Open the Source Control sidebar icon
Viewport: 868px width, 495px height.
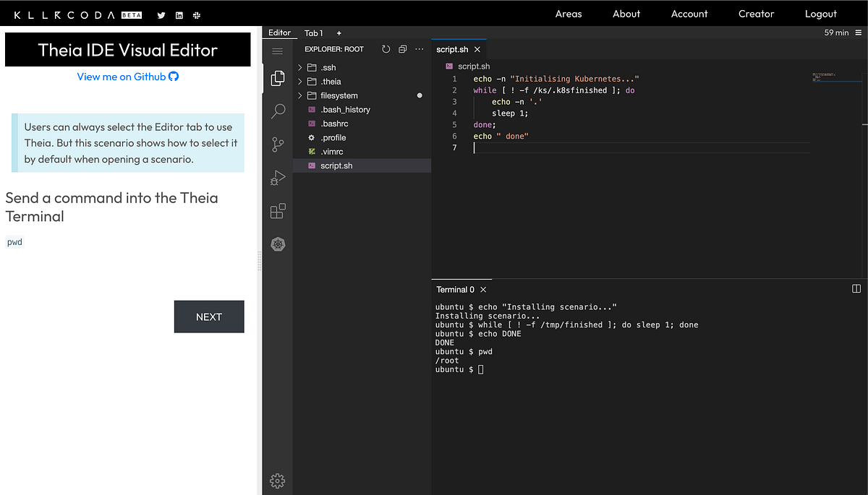coord(277,144)
